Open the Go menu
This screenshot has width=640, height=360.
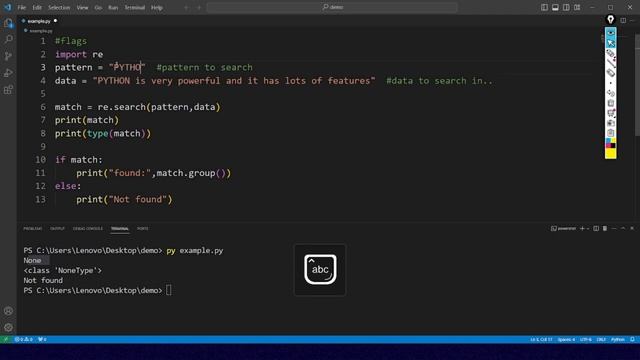[x=98, y=7]
